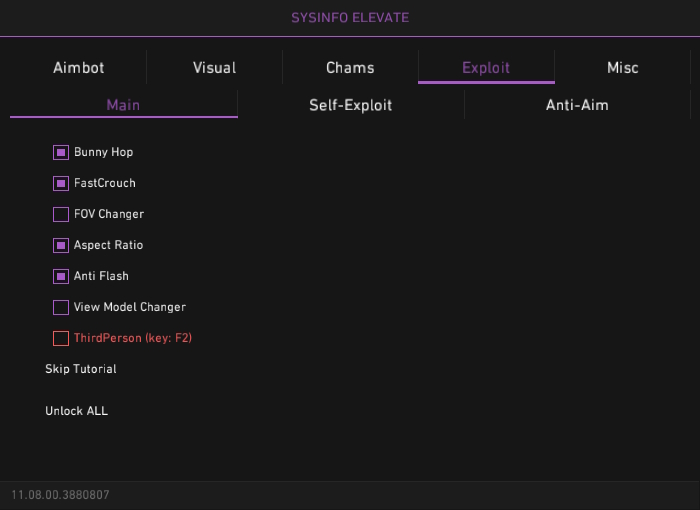Viewport: 700px width, 510px height.
Task: Click the Exploit tab
Action: tap(486, 68)
